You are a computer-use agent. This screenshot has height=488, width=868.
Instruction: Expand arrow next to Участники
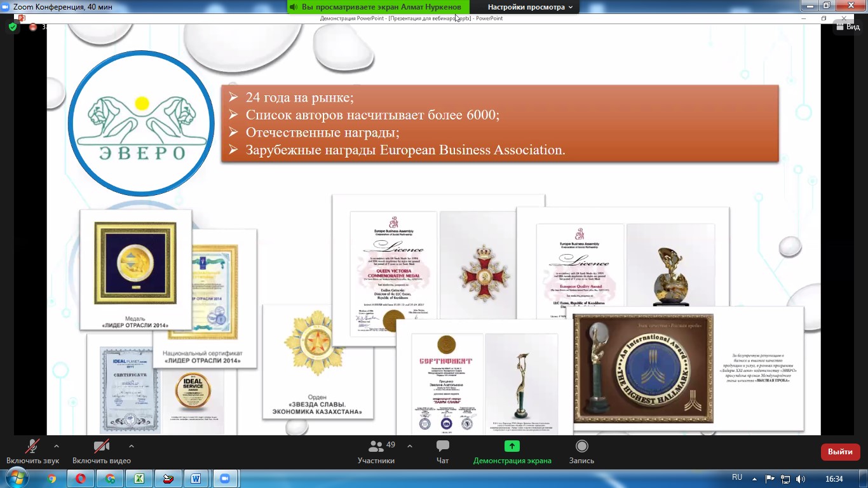(x=409, y=446)
